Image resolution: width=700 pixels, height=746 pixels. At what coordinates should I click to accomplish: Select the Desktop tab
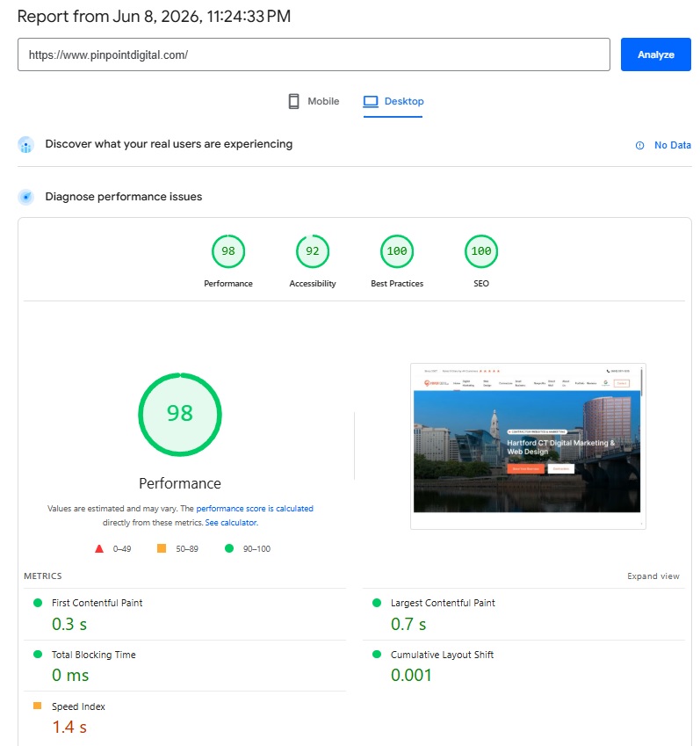[x=393, y=101]
